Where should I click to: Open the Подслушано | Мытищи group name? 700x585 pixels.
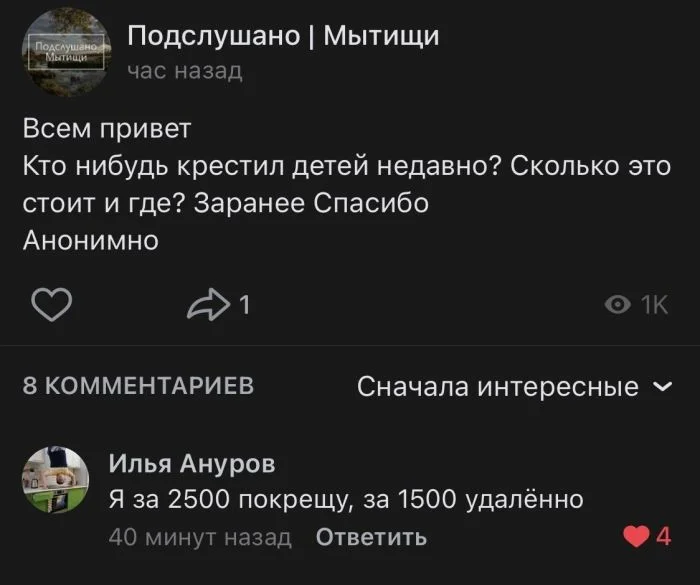[284, 37]
